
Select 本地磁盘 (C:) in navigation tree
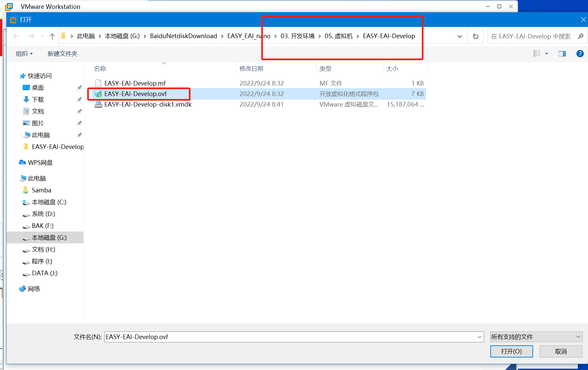point(49,202)
